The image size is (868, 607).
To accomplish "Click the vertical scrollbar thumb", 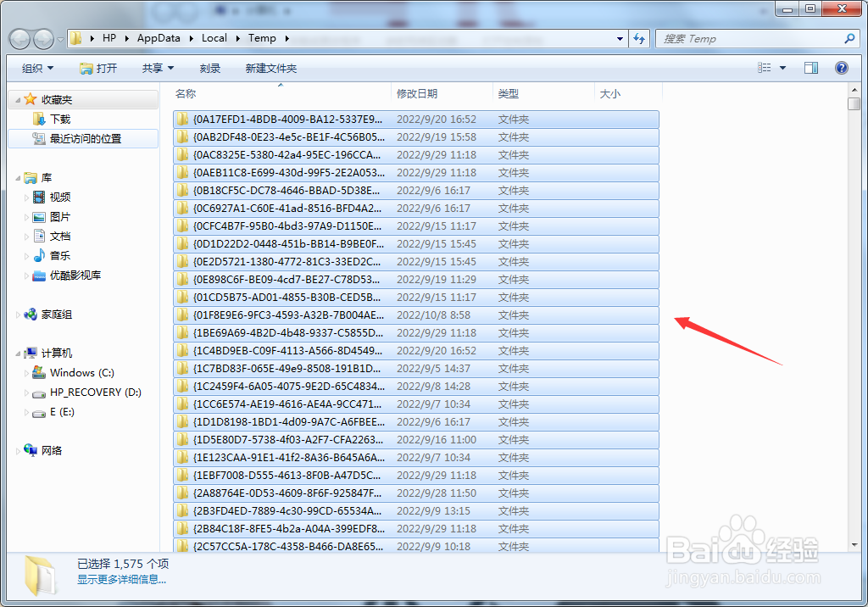I will coord(854,103).
